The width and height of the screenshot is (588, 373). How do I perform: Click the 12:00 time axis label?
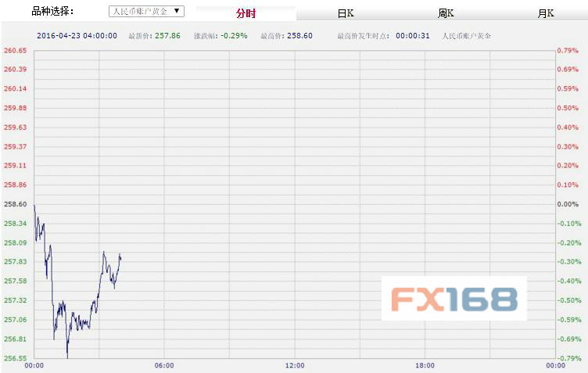click(295, 365)
